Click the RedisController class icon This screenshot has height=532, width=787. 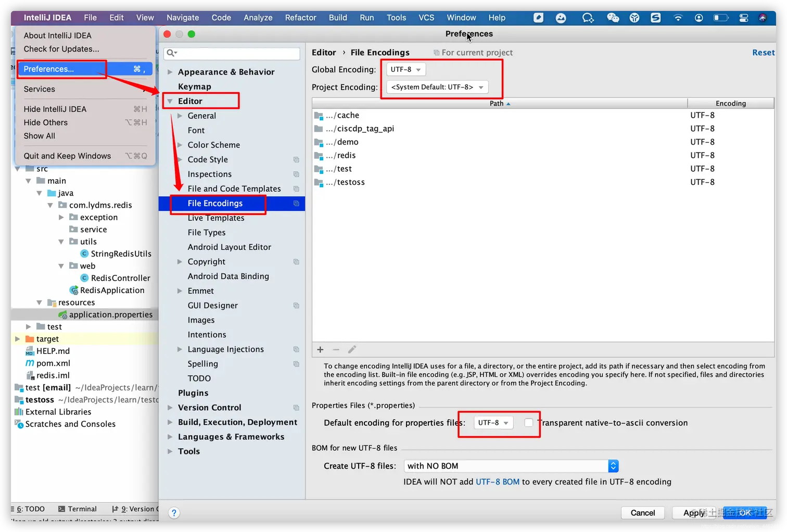(84, 278)
